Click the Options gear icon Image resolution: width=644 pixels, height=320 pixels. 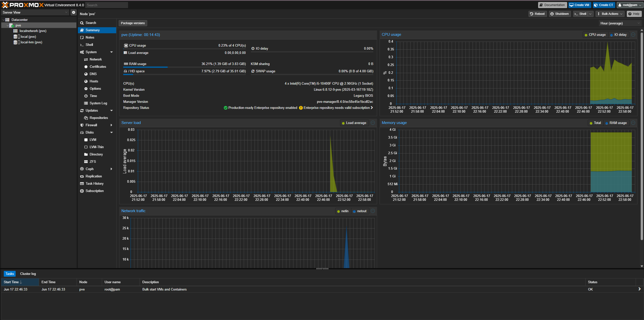pos(86,89)
